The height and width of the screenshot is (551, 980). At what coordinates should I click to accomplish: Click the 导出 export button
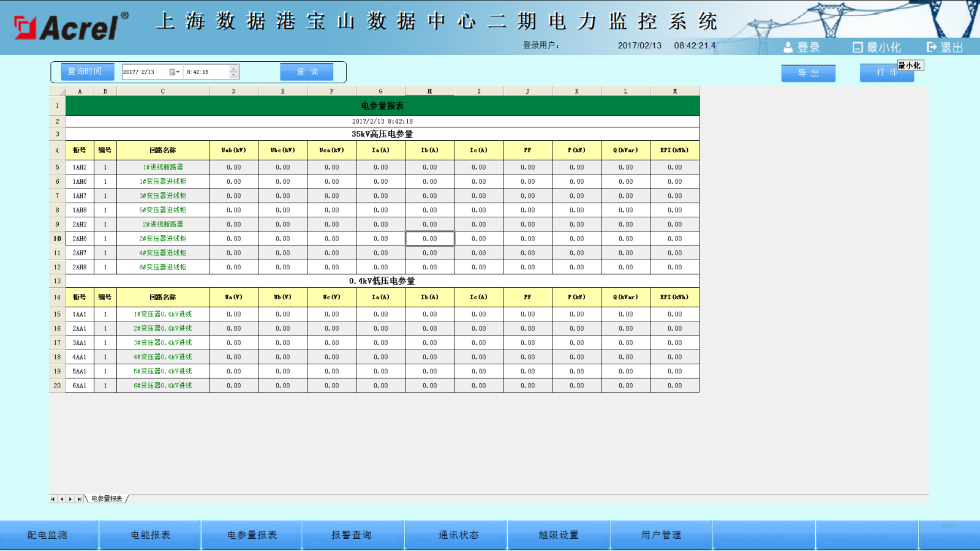point(808,73)
